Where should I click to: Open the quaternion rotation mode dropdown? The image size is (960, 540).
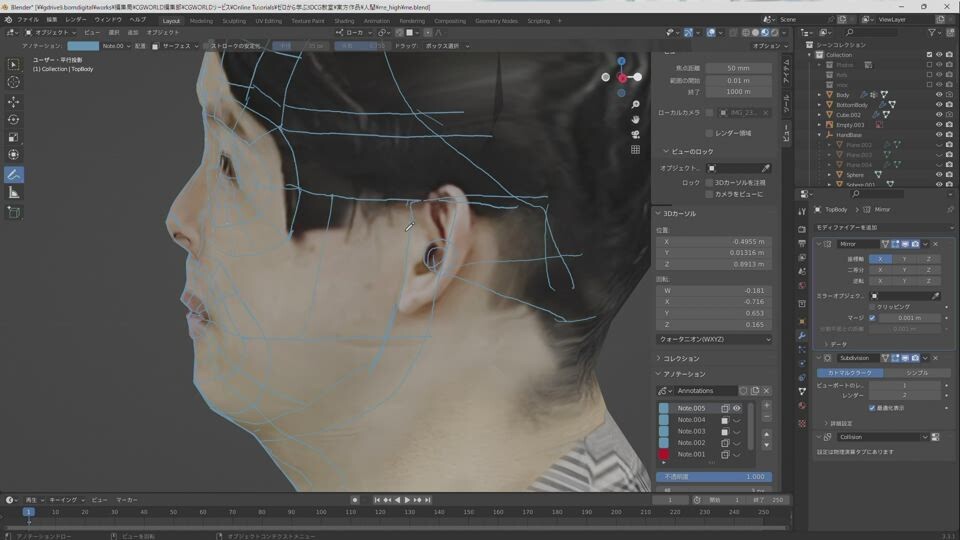click(x=713, y=339)
